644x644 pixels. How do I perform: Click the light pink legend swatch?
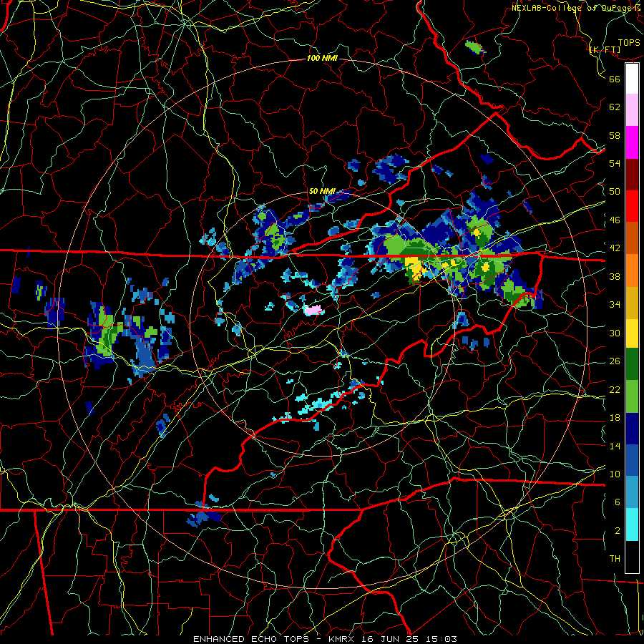(632, 110)
